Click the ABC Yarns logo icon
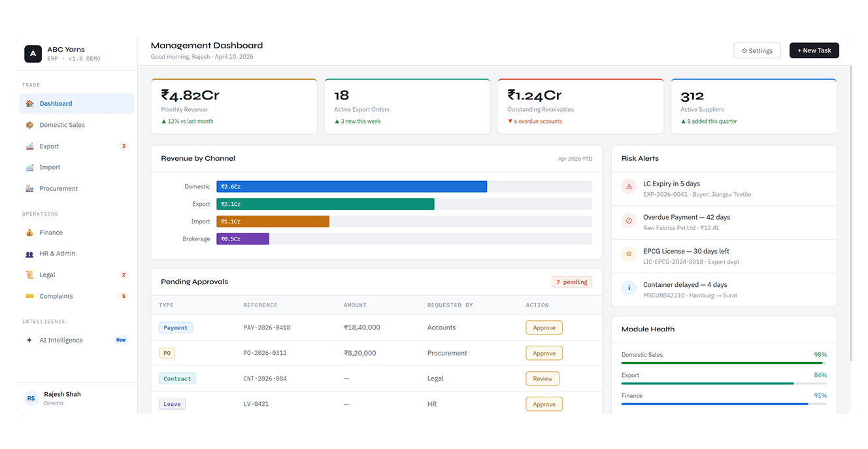This screenshot has width=868, height=449. click(33, 54)
